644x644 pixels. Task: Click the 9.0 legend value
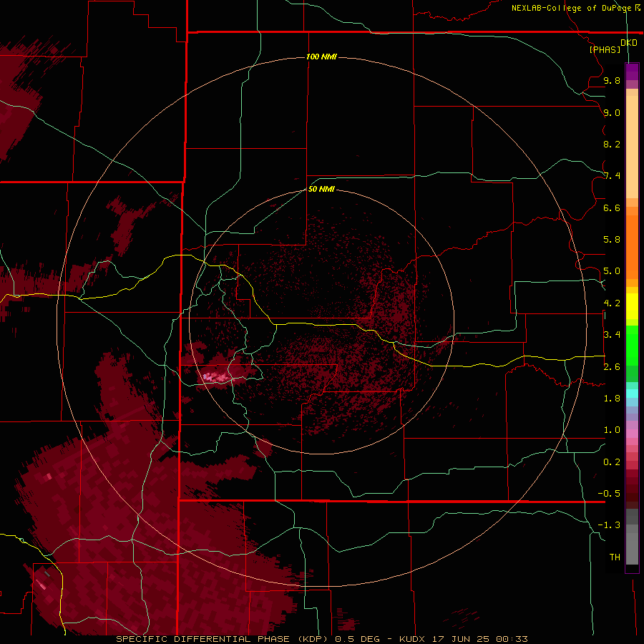[x=612, y=112]
